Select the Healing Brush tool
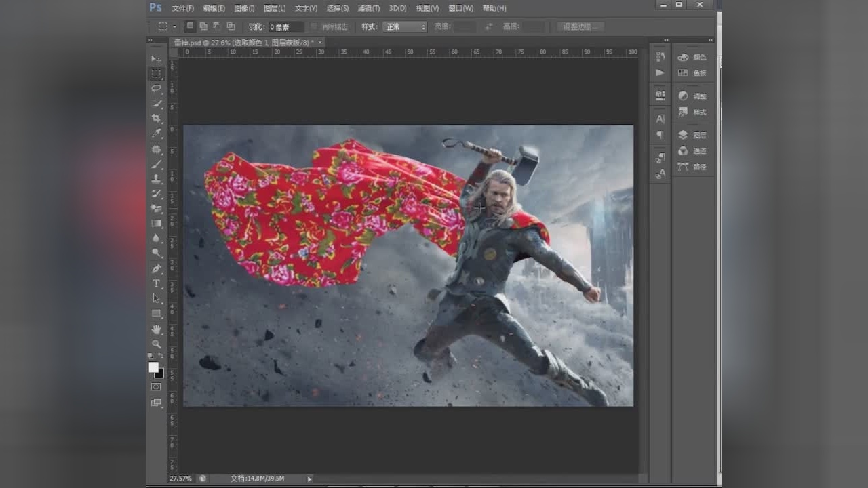This screenshot has height=488, width=868. [x=157, y=149]
